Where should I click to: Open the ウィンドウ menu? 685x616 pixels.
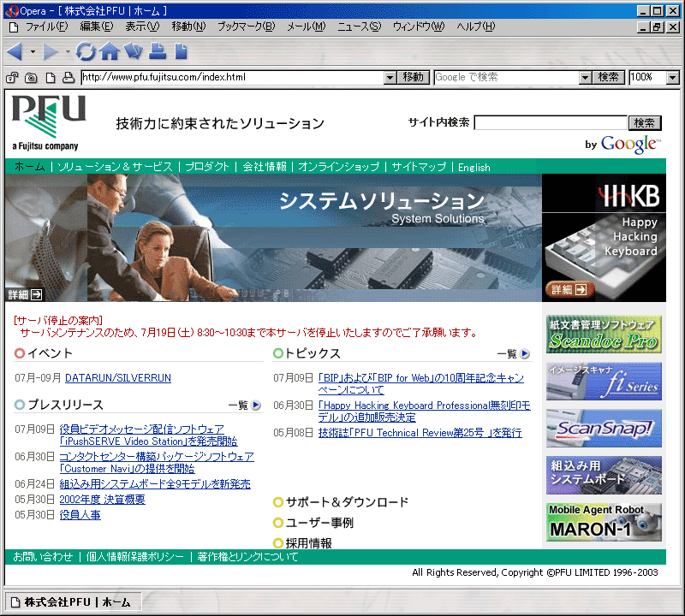pos(419,27)
